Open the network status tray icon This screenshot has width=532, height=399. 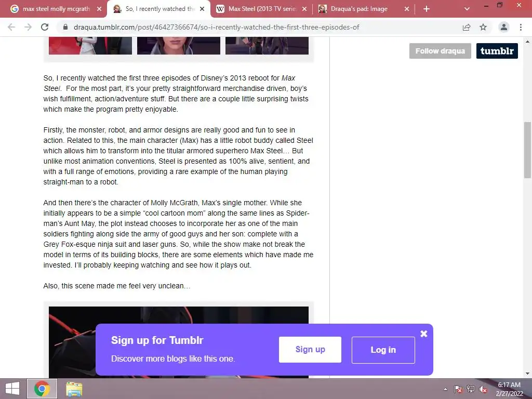click(x=471, y=389)
